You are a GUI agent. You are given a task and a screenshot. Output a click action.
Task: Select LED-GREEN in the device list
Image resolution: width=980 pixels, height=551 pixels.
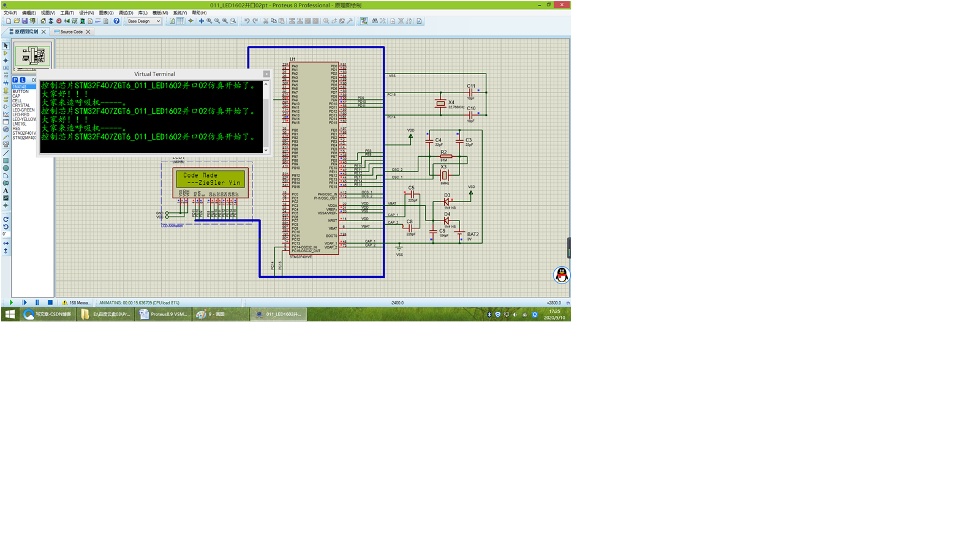24,110
